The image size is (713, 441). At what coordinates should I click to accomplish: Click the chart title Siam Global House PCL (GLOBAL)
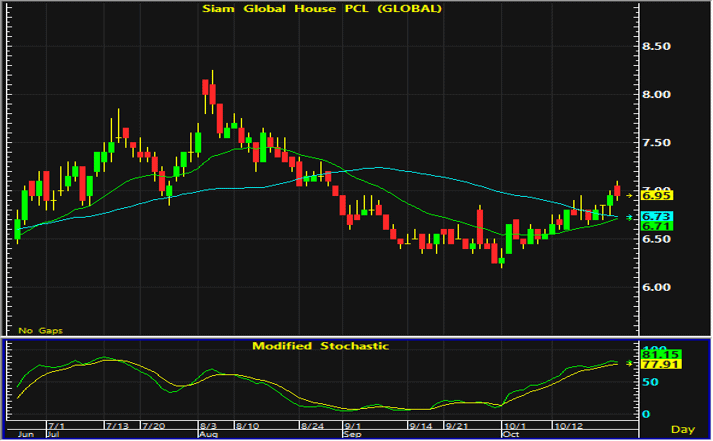tap(321, 9)
